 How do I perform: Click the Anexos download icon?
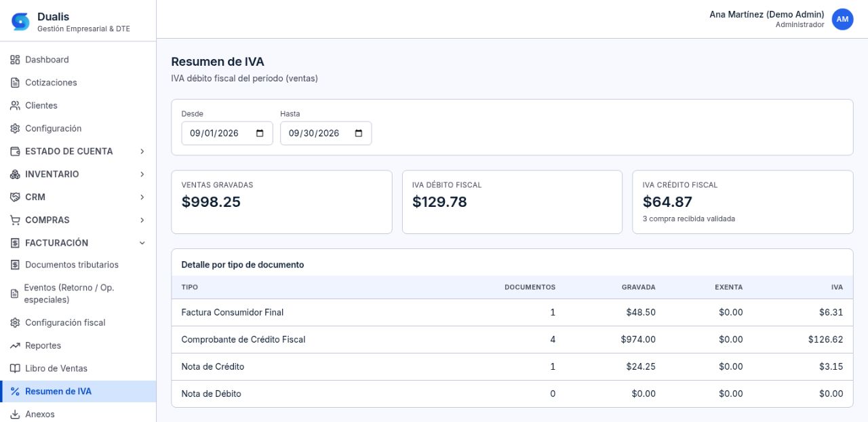pos(15,415)
